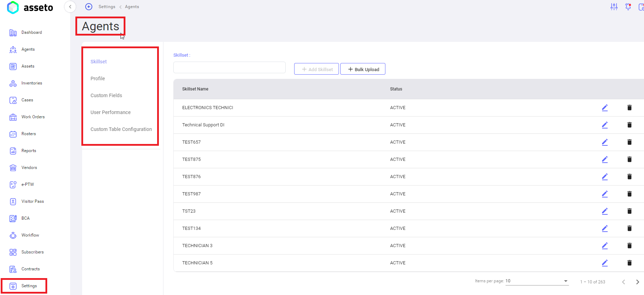This screenshot has height=295, width=644.
Task: Delete the TEST987 skillset
Action: coord(629,194)
